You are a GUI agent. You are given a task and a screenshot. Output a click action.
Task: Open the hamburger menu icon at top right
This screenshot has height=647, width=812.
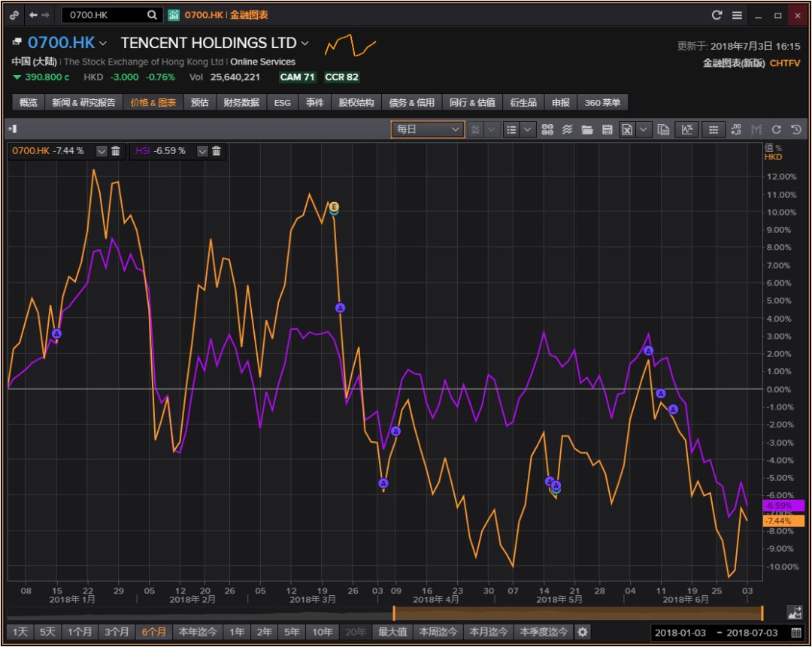[737, 15]
